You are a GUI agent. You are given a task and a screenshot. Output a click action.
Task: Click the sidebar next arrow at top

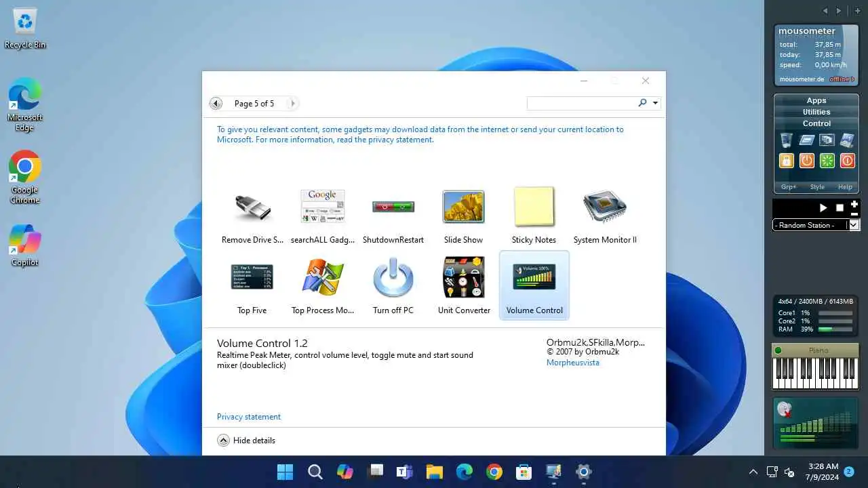click(x=839, y=11)
